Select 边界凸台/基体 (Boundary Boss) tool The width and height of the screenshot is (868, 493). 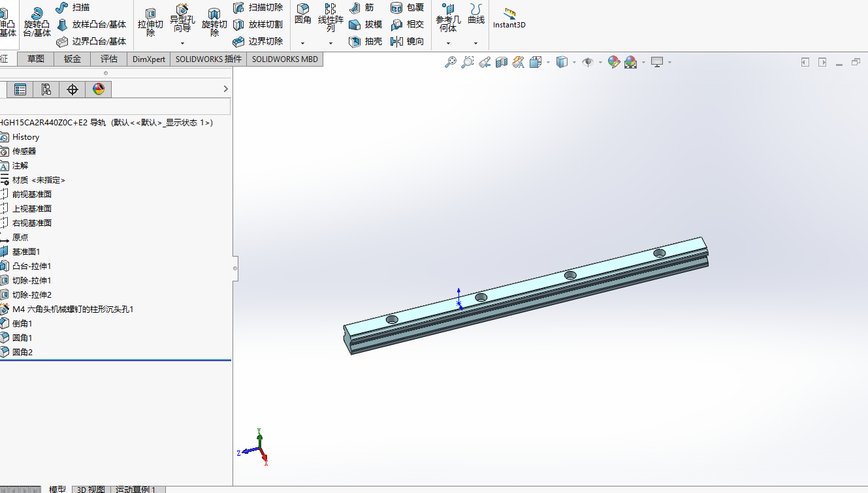click(91, 41)
